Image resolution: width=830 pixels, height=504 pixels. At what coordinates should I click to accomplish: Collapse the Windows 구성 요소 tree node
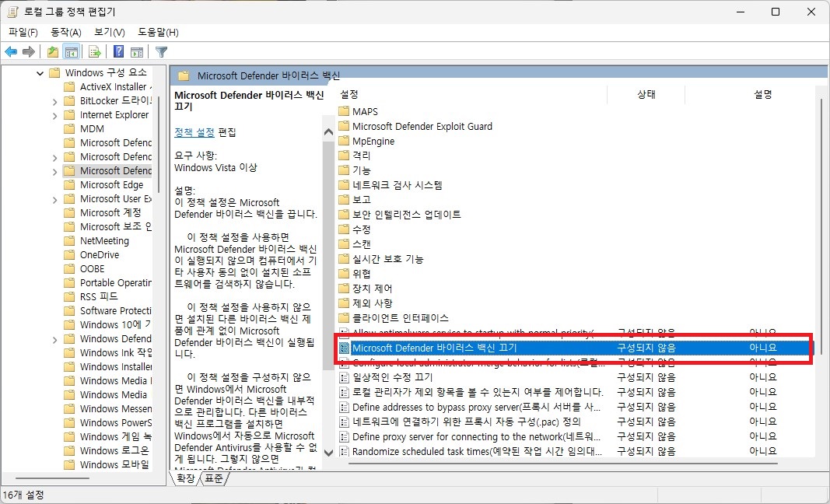(40, 73)
